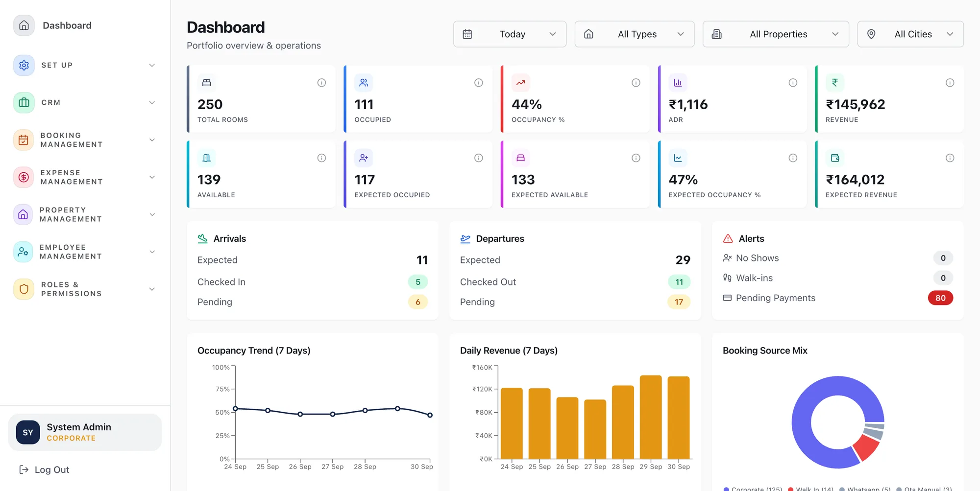
Task: Click the Walk-ins alert row
Action: (x=838, y=278)
